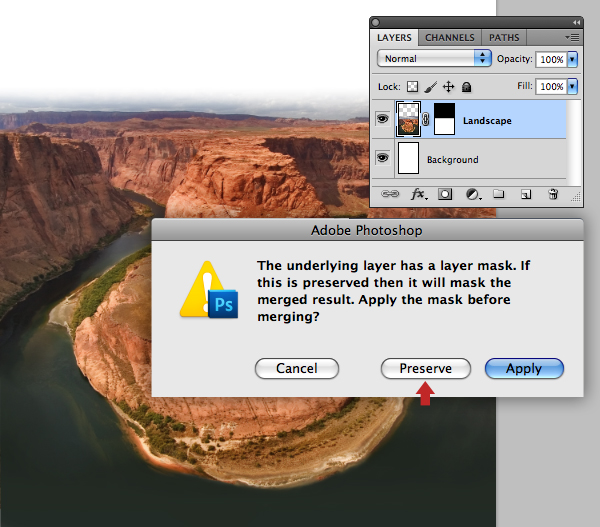
Task: Toggle lock transparent pixels icon
Action: [x=412, y=86]
